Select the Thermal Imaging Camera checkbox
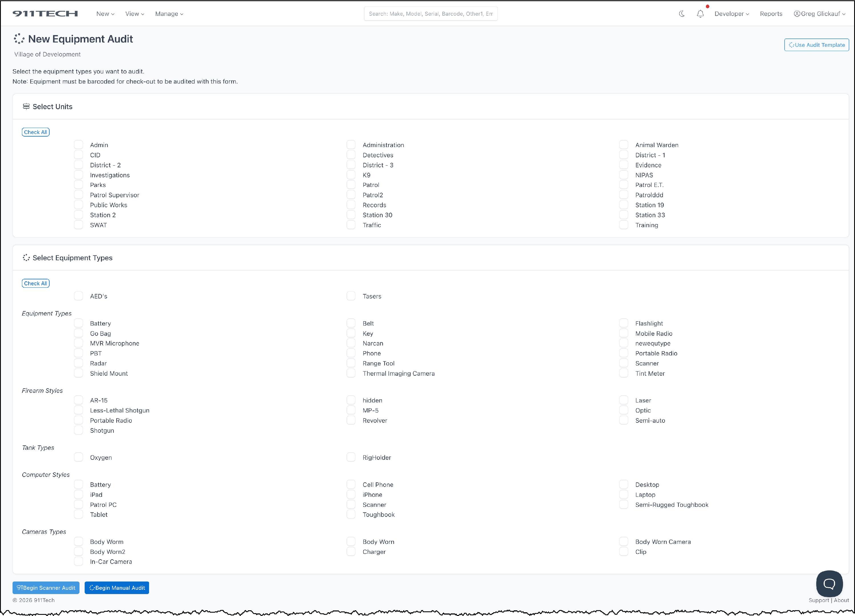Screen dimensions: 855x616 (x=351, y=373)
